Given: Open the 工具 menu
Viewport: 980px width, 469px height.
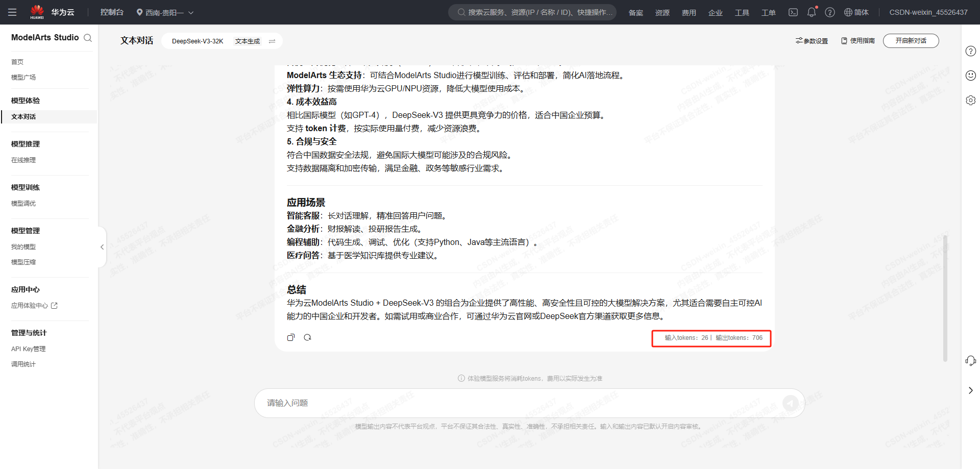Looking at the screenshot, I should coord(742,12).
